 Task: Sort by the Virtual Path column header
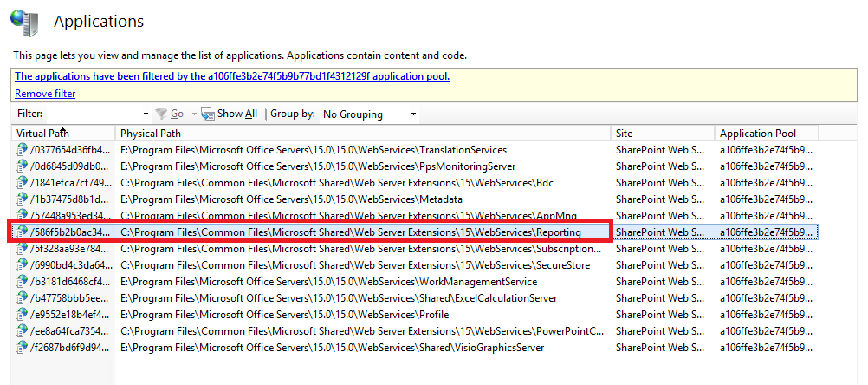click(43, 134)
